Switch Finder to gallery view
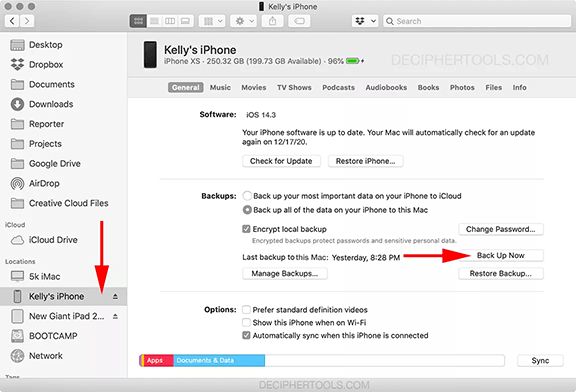The width and height of the screenshot is (576, 392). click(x=186, y=21)
